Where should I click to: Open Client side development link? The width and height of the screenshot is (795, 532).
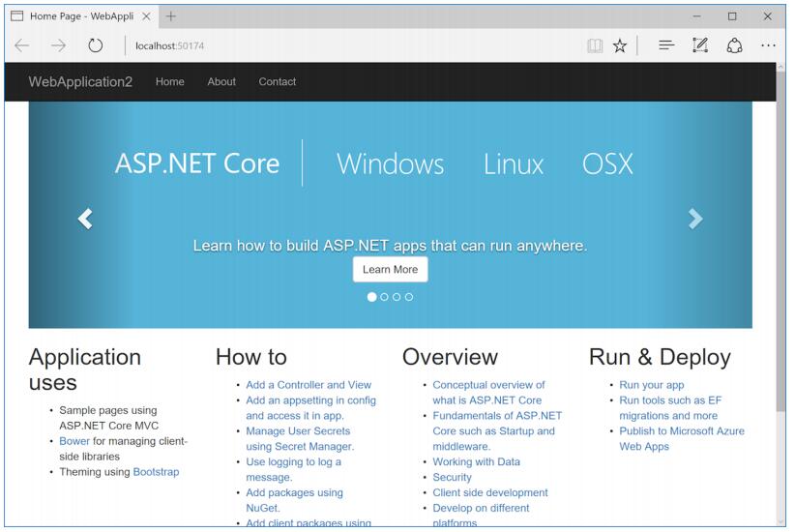point(490,493)
